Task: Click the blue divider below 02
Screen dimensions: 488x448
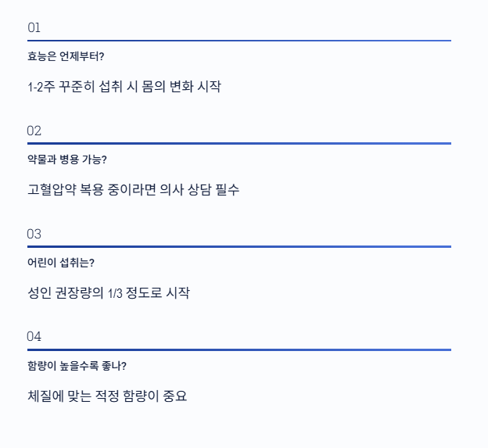Action: 239,143
